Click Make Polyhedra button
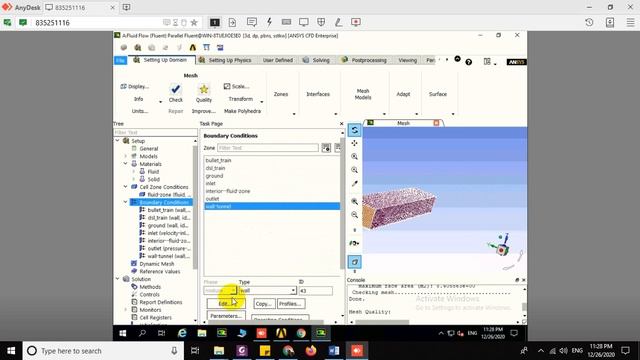 point(242,111)
